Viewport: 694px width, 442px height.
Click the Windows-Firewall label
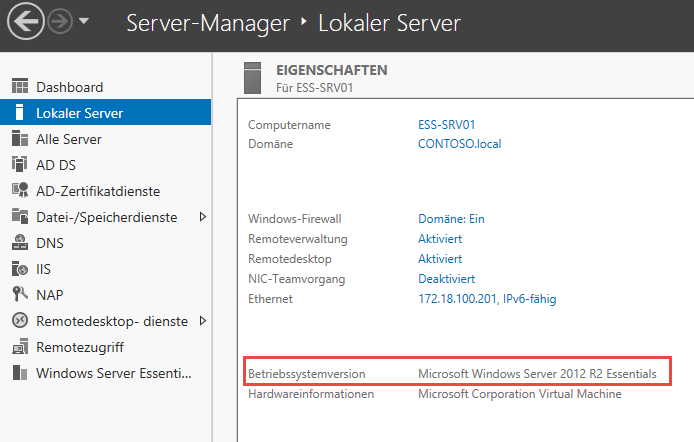(294, 219)
